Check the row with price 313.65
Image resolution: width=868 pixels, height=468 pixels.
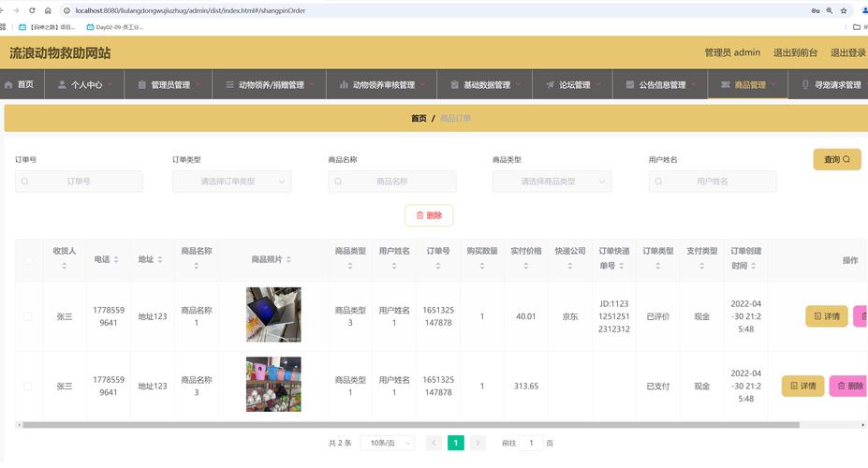tap(28, 387)
